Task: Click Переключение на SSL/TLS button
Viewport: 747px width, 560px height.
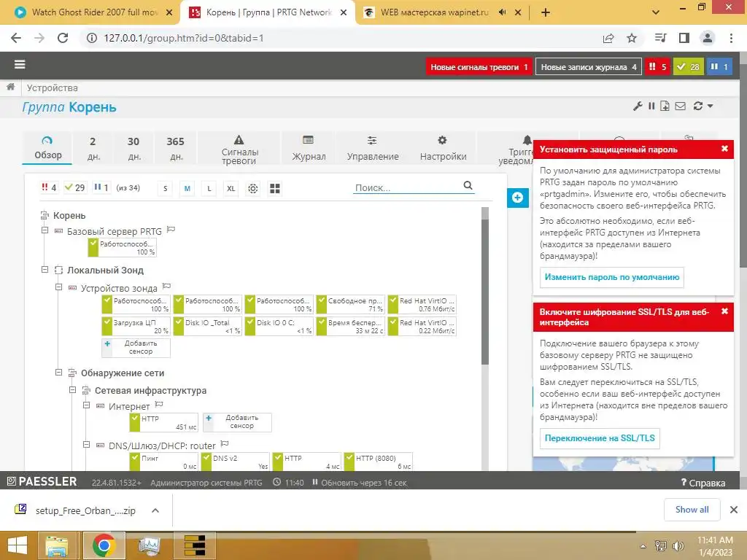Action: (600, 438)
